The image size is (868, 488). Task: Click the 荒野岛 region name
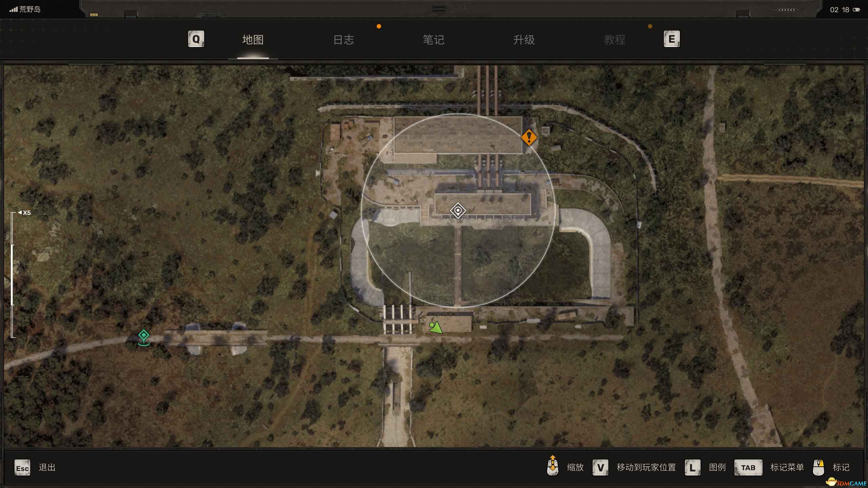coord(30,9)
